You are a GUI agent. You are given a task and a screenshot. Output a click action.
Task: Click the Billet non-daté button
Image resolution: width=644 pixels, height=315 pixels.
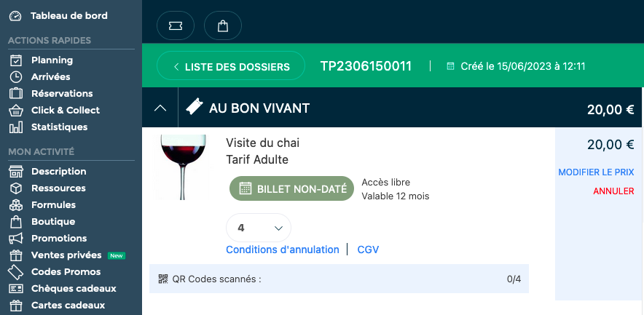click(x=291, y=189)
